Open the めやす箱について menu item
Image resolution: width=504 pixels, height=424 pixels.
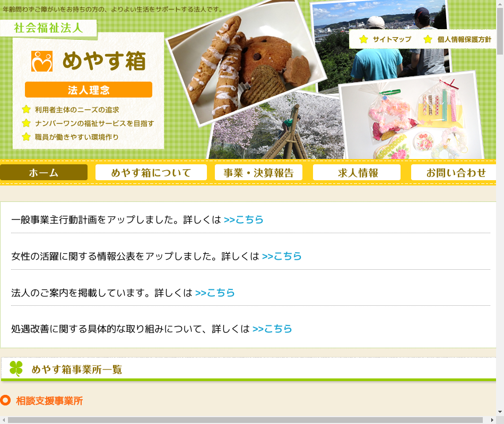click(151, 172)
